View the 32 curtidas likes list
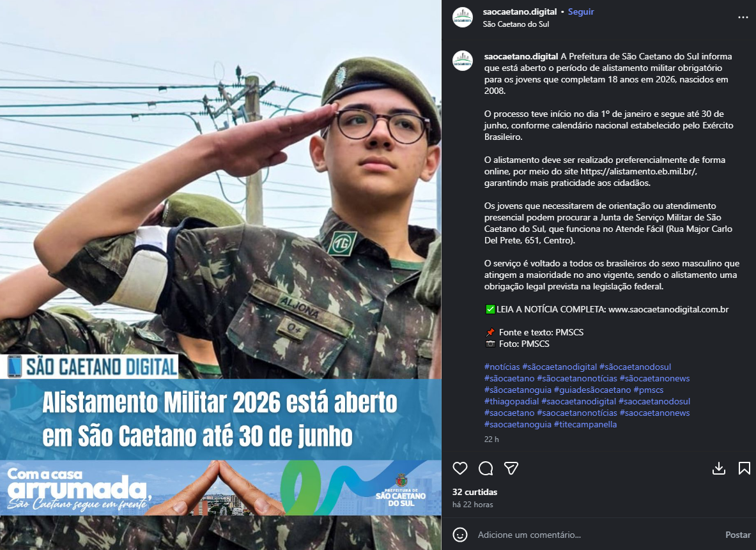Viewport: 756px width, 550px height. (474, 492)
